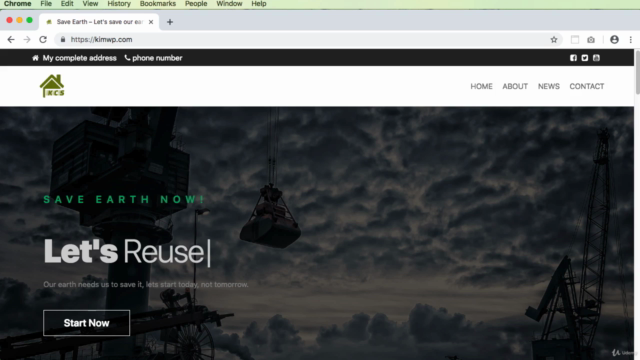Screen dimensions: 640x360
Task: Click the browser forward arrow
Action: (27, 40)
